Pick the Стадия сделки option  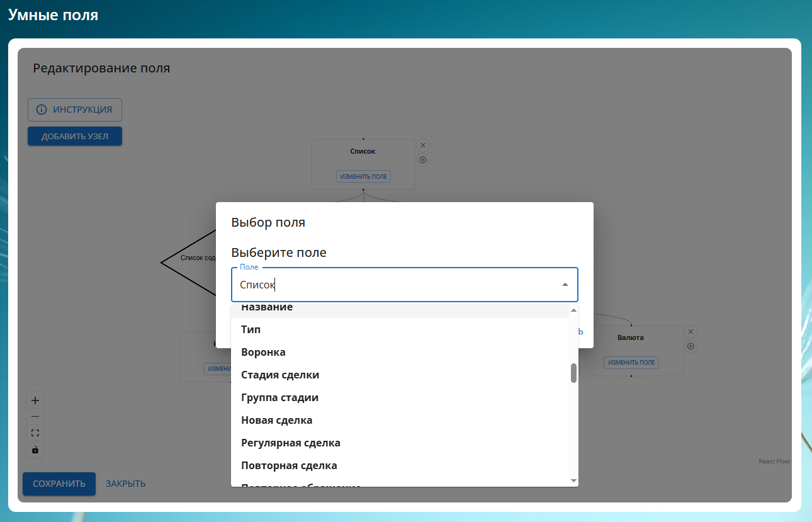point(280,375)
